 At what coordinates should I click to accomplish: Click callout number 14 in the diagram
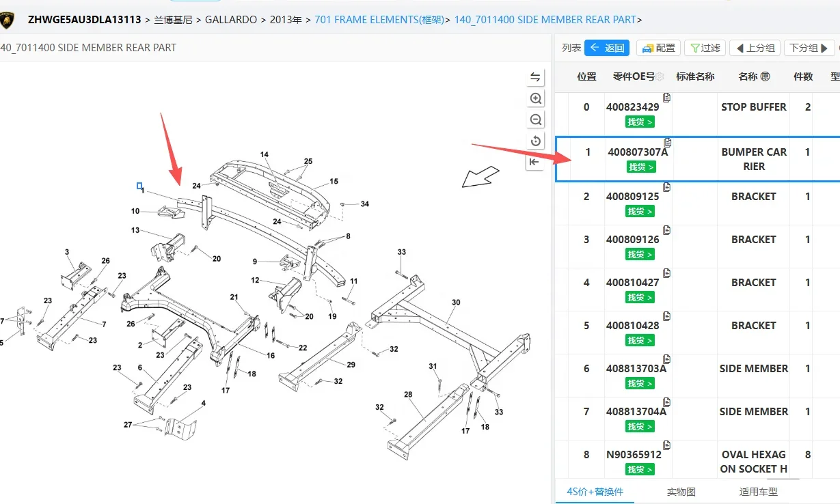pyautogui.click(x=265, y=155)
